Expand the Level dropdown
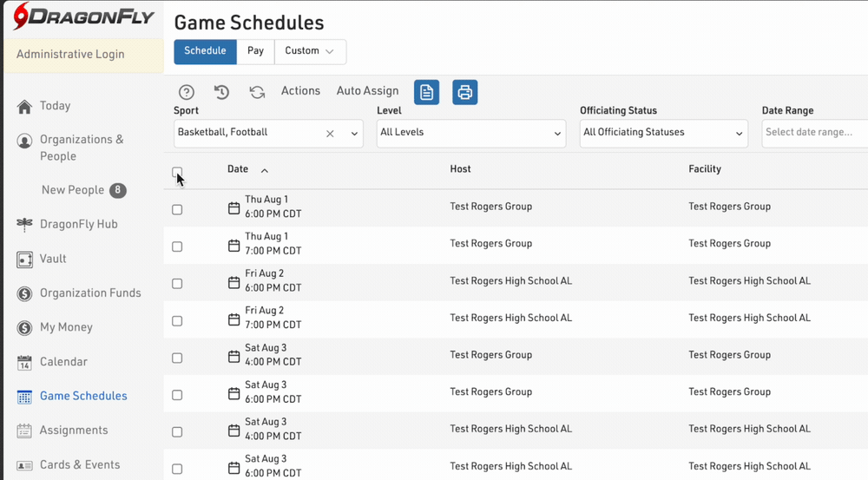Image resolution: width=868 pixels, height=480 pixels. point(470,134)
